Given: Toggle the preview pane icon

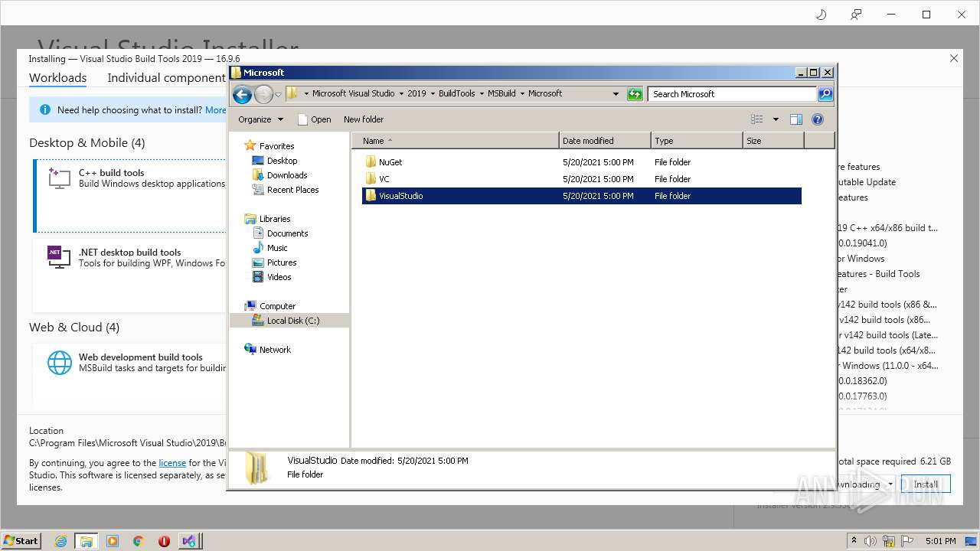Looking at the screenshot, I should pos(796,119).
